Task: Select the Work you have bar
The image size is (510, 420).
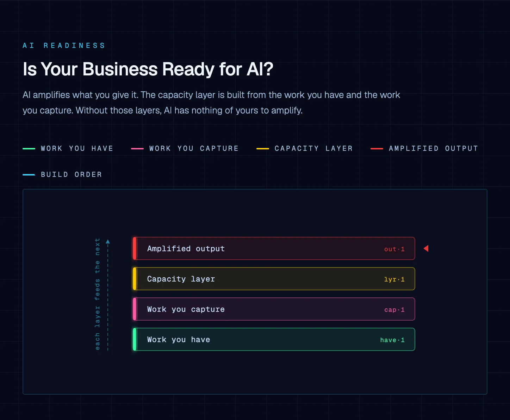Action: 274,339
